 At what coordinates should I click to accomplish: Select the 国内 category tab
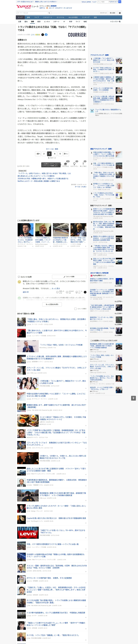26,21
